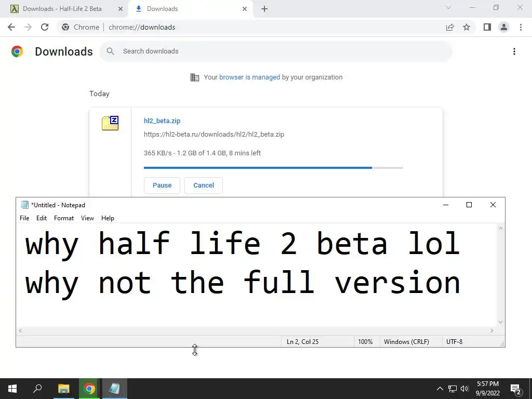Screen dimensions: 532x399
Task: Open Notepad File menu
Action: point(24,218)
